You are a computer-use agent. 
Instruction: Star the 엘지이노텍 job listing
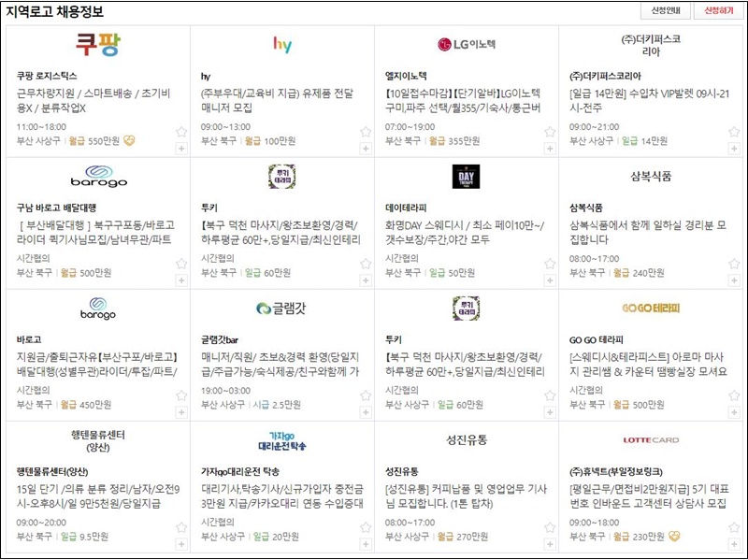[550, 132]
